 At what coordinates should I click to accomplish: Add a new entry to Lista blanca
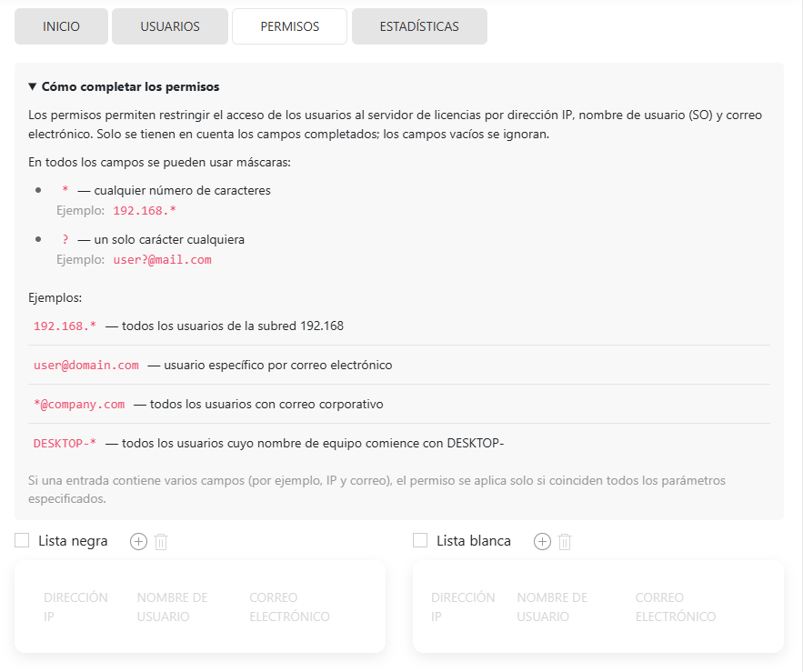coord(542,541)
